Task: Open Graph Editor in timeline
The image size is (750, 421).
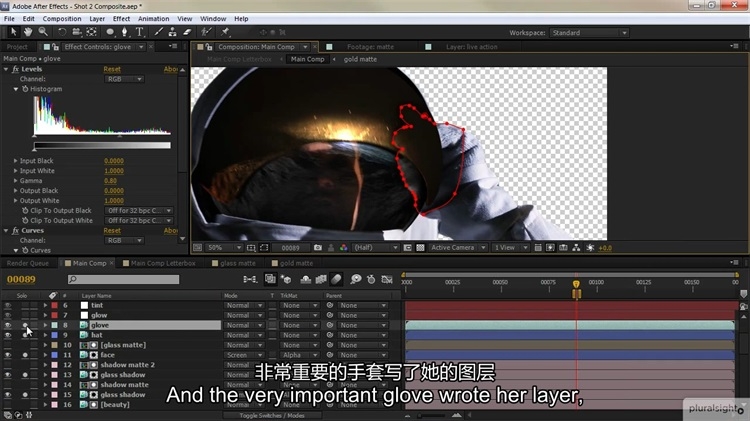Action: pos(387,279)
